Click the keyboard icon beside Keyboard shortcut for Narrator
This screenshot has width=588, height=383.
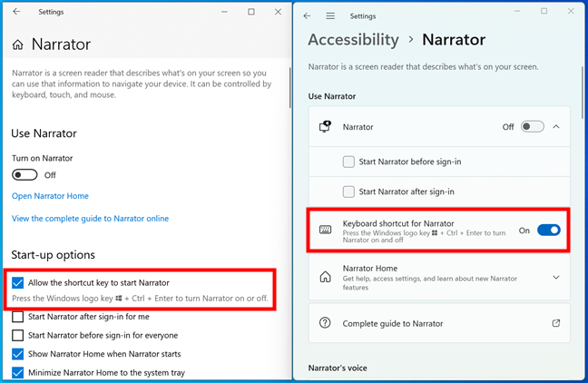[325, 230]
